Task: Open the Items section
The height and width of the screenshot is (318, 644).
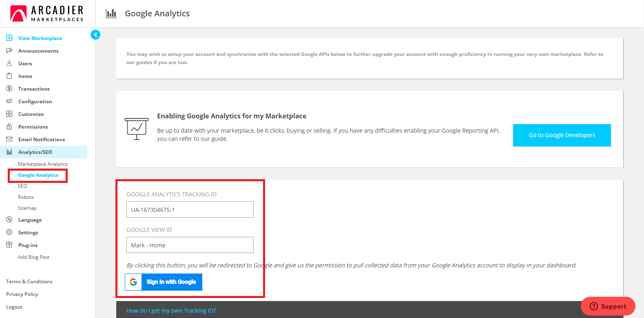Action: point(25,76)
